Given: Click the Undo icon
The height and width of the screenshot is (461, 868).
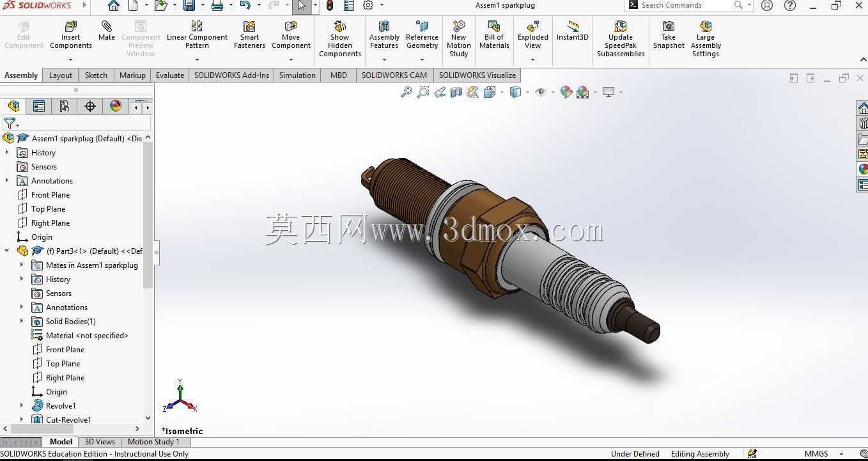Looking at the screenshot, I should 245,6.
